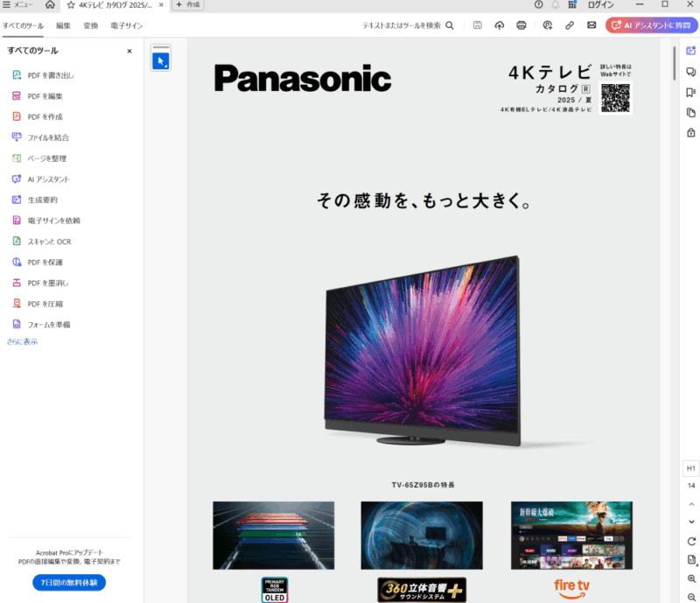Screen dimensions: 700x603
Task: Click the 360立体音響 sound thumbnail image
Action: [x=422, y=535]
